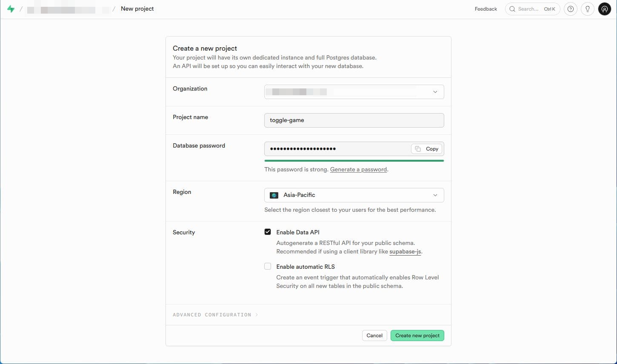Open the help question-mark icon

(x=570, y=9)
